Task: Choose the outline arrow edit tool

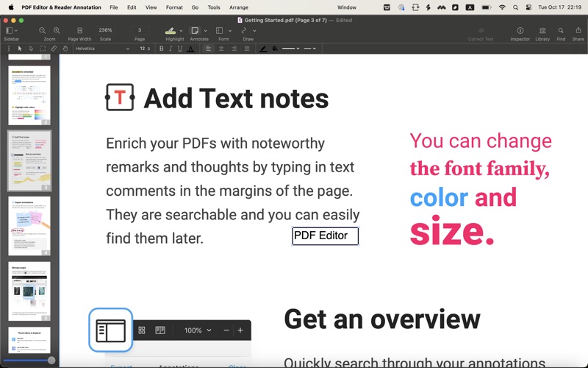Action: click(x=31, y=49)
